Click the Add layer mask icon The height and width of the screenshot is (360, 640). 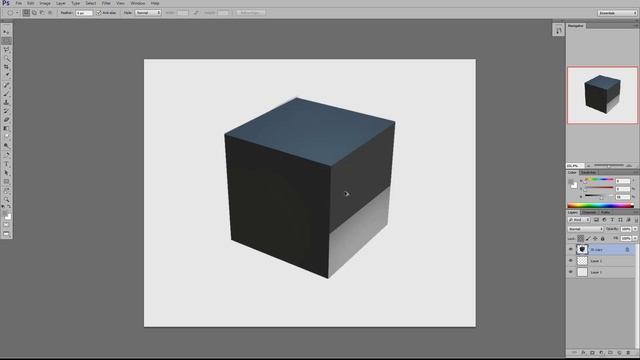(592, 353)
